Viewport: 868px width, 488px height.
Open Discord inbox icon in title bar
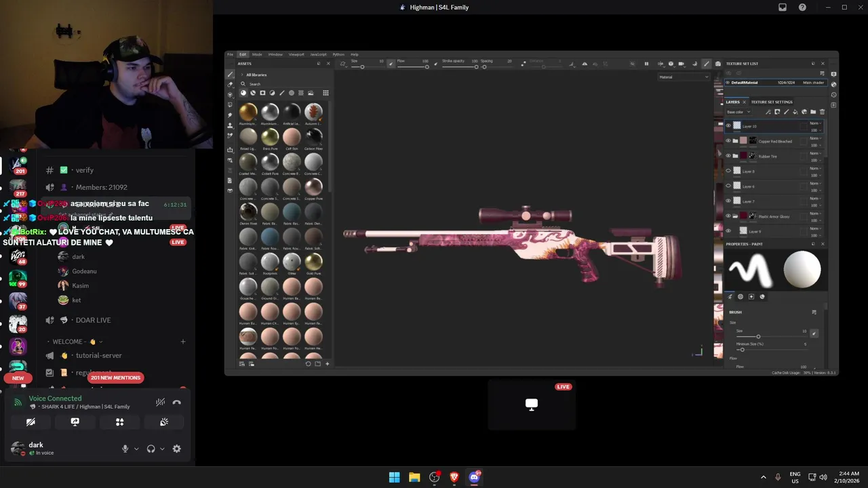[783, 7]
